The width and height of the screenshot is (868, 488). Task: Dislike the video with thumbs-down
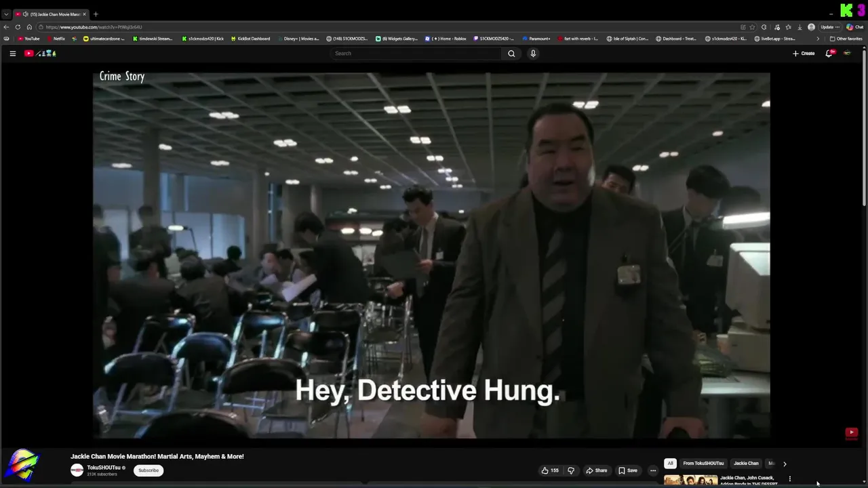[x=571, y=470]
